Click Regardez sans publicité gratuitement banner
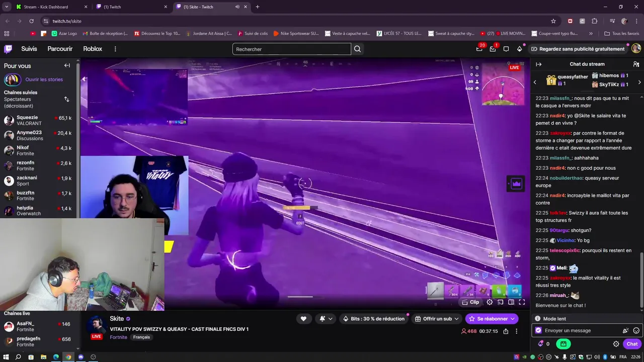This screenshot has height=362, width=644. [579, 49]
